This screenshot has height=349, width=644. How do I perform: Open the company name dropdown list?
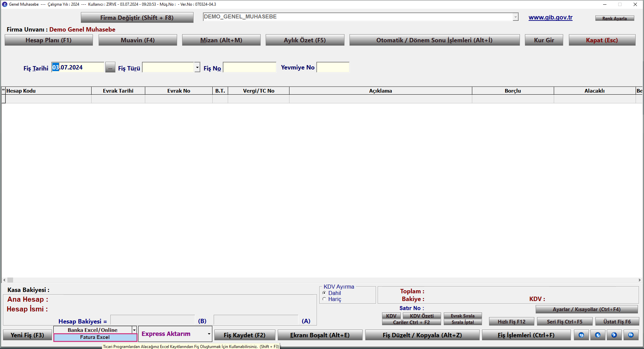(515, 17)
